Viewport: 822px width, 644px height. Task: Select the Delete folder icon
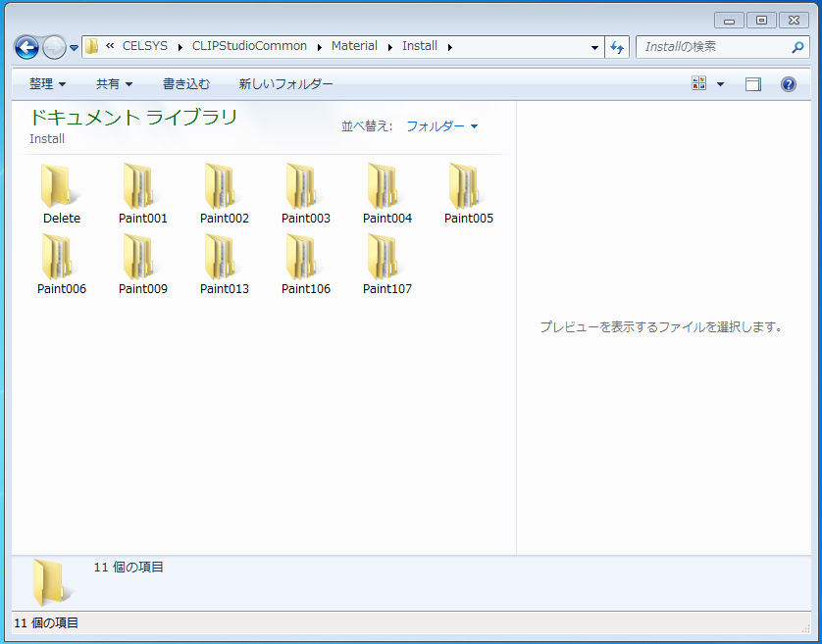pos(61,186)
